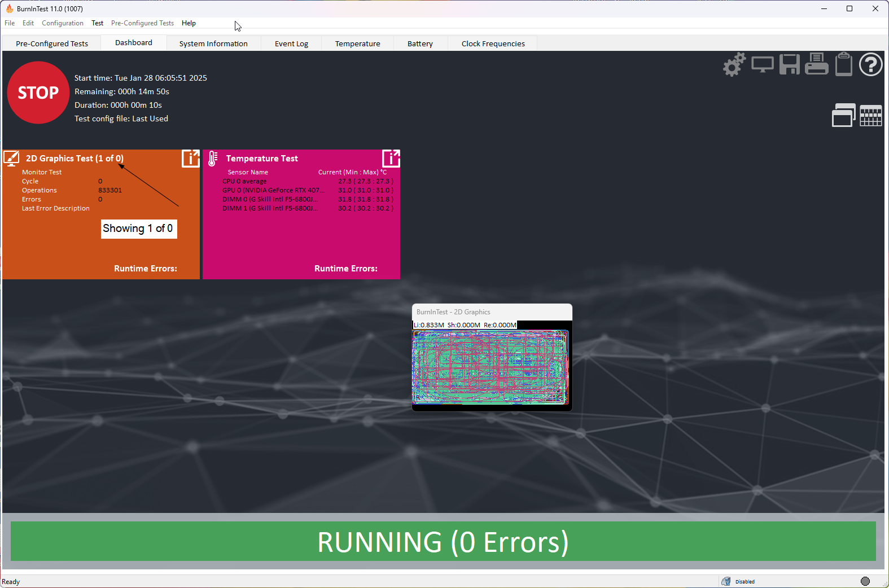This screenshot has width=889, height=588.
Task: Click Runtime Errors label on 2D Graphics tile
Action: (x=146, y=269)
